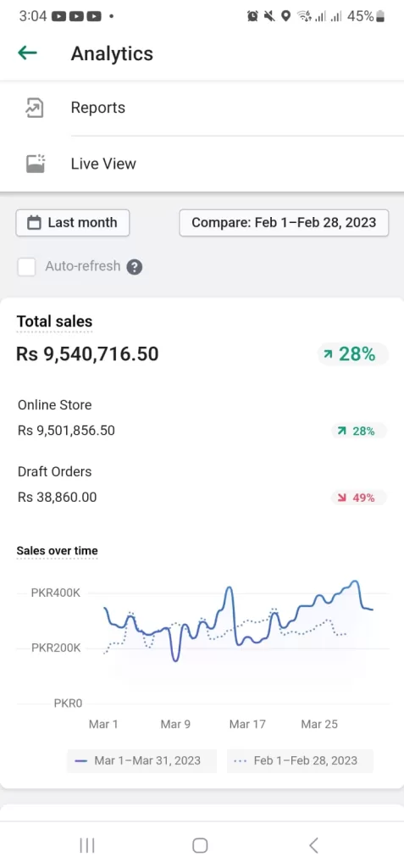The width and height of the screenshot is (404, 868).
Task: Tap the Android home button icon
Action: 200,845
